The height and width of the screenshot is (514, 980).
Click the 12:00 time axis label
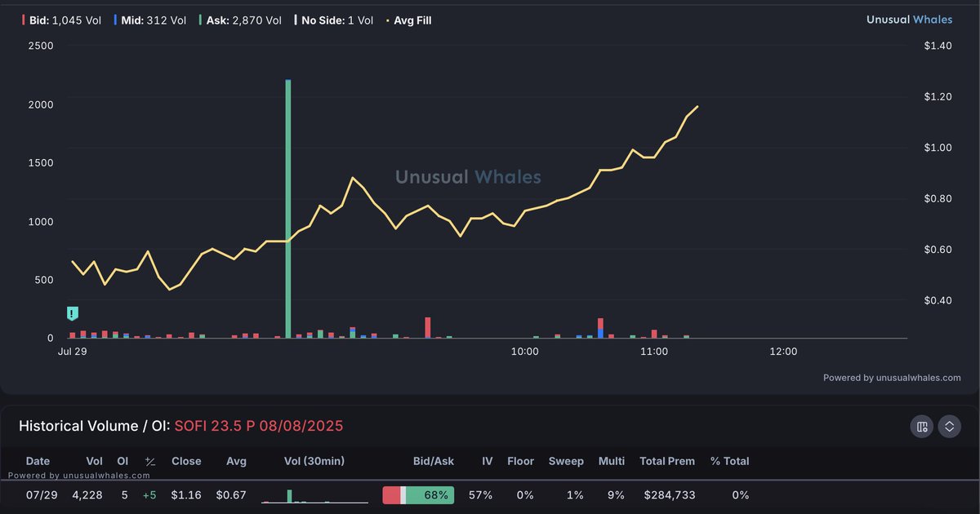pyautogui.click(x=783, y=352)
